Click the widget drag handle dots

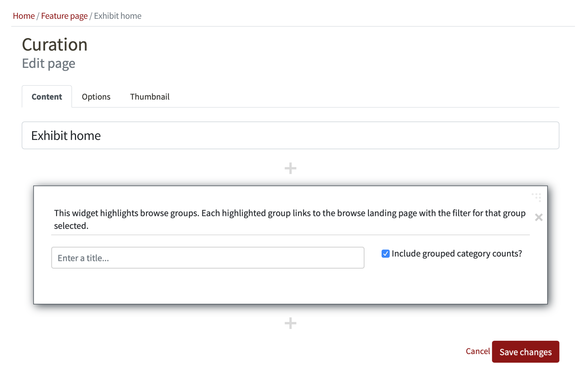click(536, 197)
